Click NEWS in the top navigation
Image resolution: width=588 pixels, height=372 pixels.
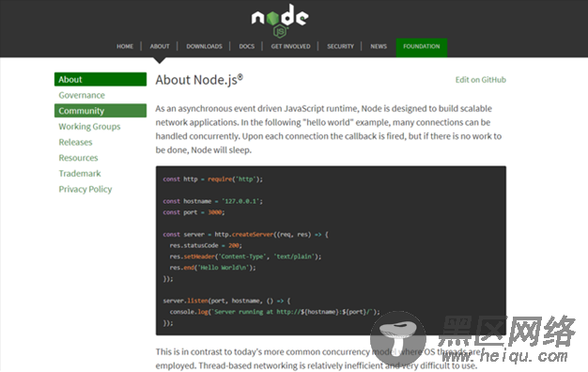379,47
